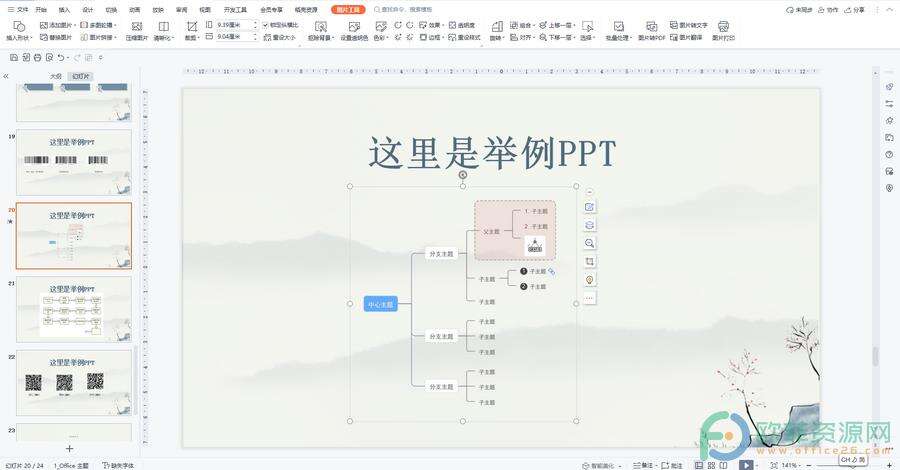Open the 会员专享 tab
The height and width of the screenshot is (470, 900).
[x=271, y=10]
